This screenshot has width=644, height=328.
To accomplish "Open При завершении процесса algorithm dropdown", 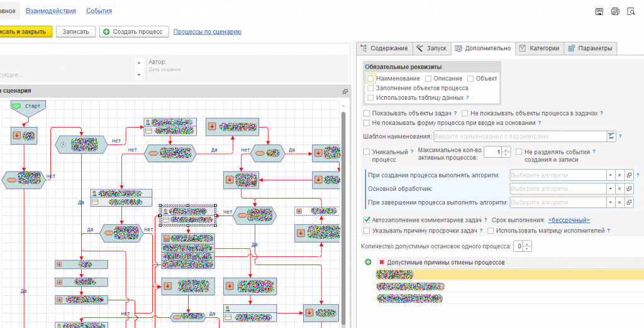I will coord(609,202).
